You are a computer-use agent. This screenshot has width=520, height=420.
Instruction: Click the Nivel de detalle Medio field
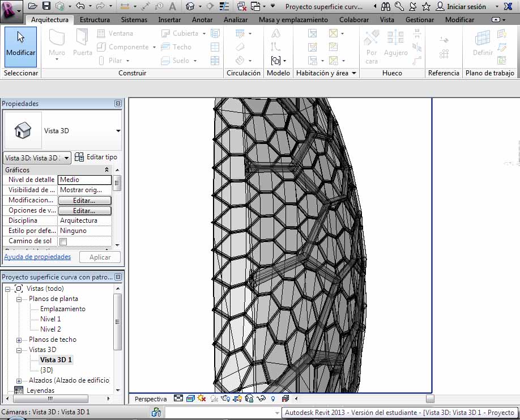[x=84, y=180]
